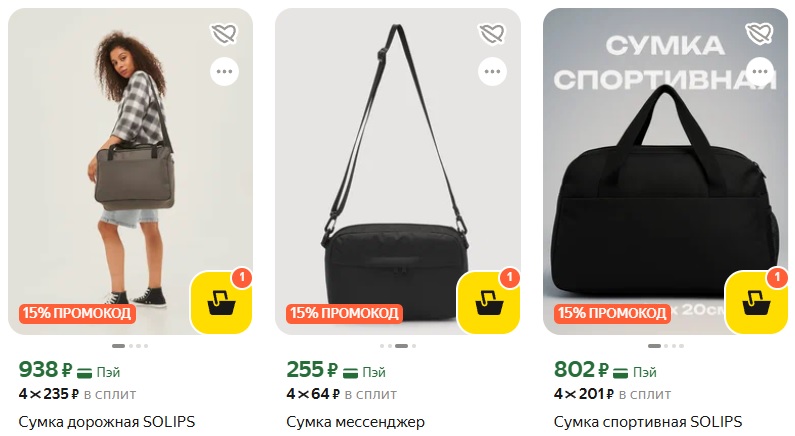This screenshot has width=795, height=436.
Task: Click cart basket icon for travel bag
Action: pos(220,302)
